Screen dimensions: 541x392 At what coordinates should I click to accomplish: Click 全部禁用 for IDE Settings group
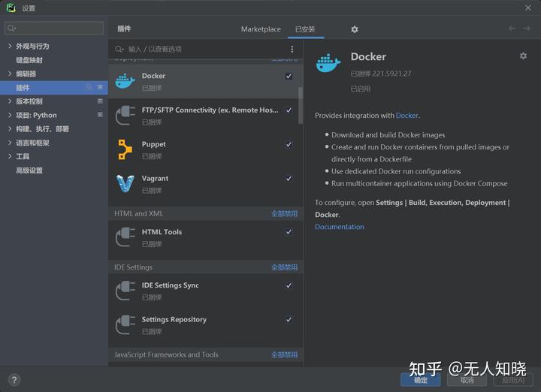point(284,267)
